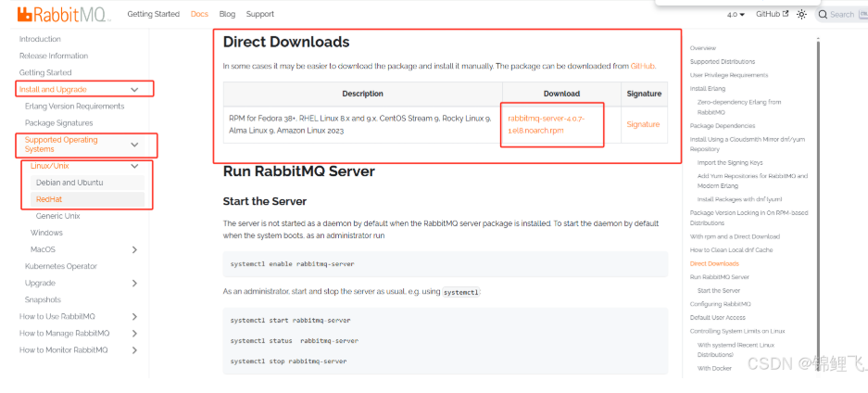Click the RPM for Fedora 38+ description cell
Viewport: 868px width, 393px height.
point(360,124)
